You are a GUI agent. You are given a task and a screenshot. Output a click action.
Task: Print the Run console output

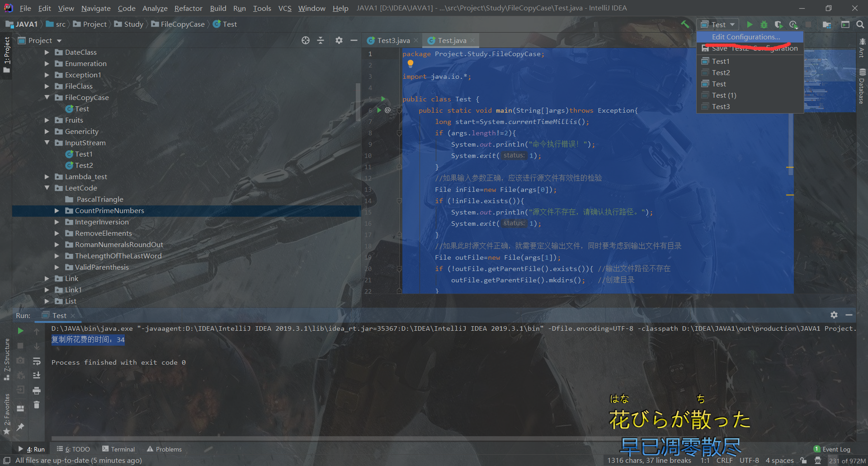point(37,390)
